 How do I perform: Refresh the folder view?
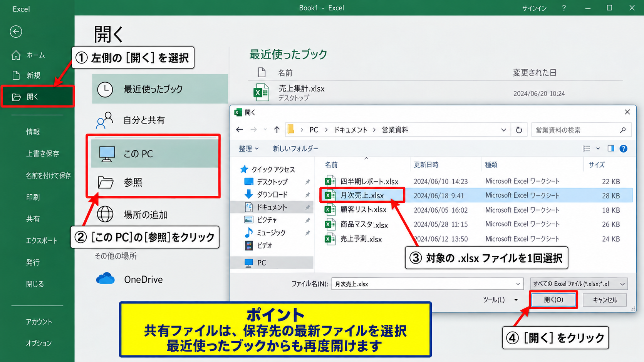(x=519, y=130)
